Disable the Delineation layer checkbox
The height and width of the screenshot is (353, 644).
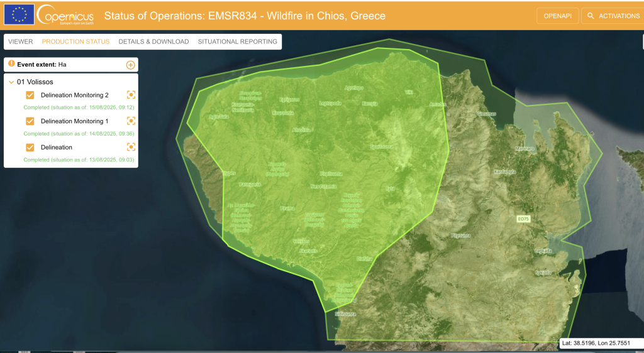pyautogui.click(x=30, y=147)
